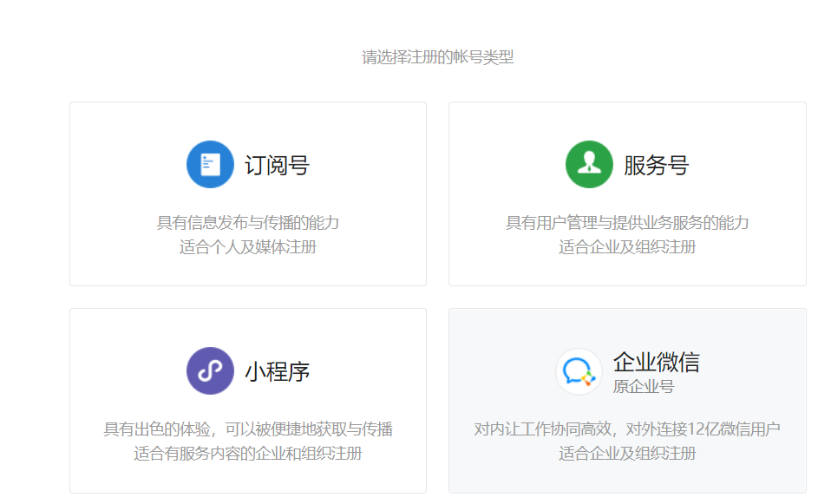Click text 适合有服务内容的企业和组织注册
831x504 pixels.
247,454
